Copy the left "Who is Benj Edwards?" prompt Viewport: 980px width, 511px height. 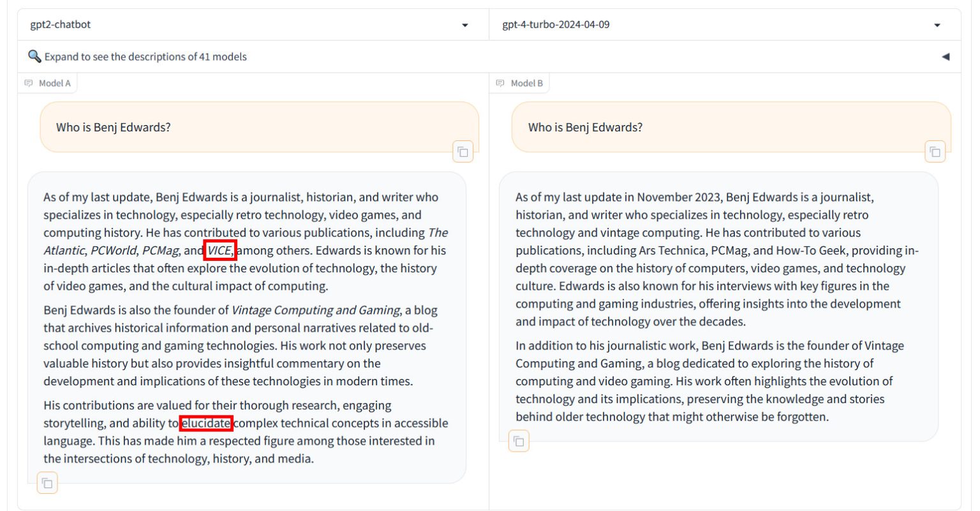[x=463, y=152]
